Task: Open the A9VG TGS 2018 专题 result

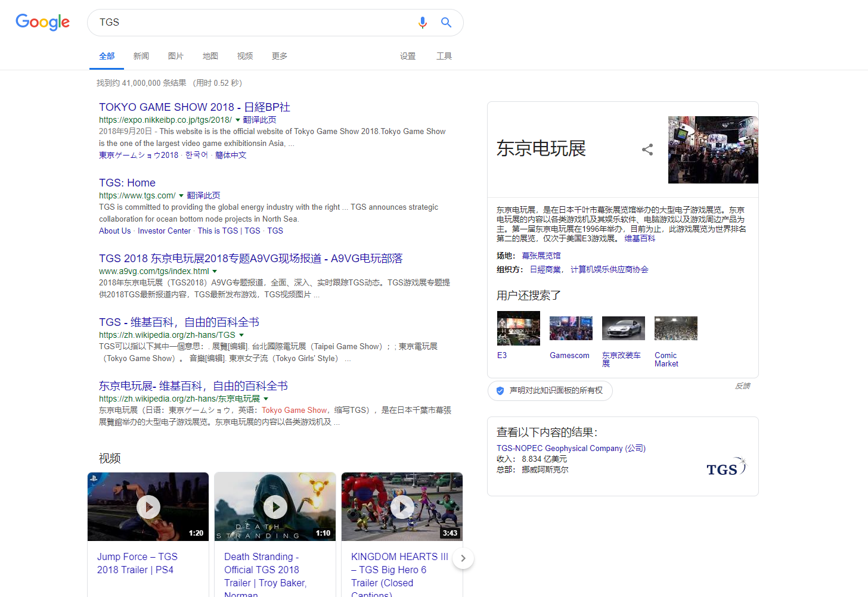Action: pos(250,259)
